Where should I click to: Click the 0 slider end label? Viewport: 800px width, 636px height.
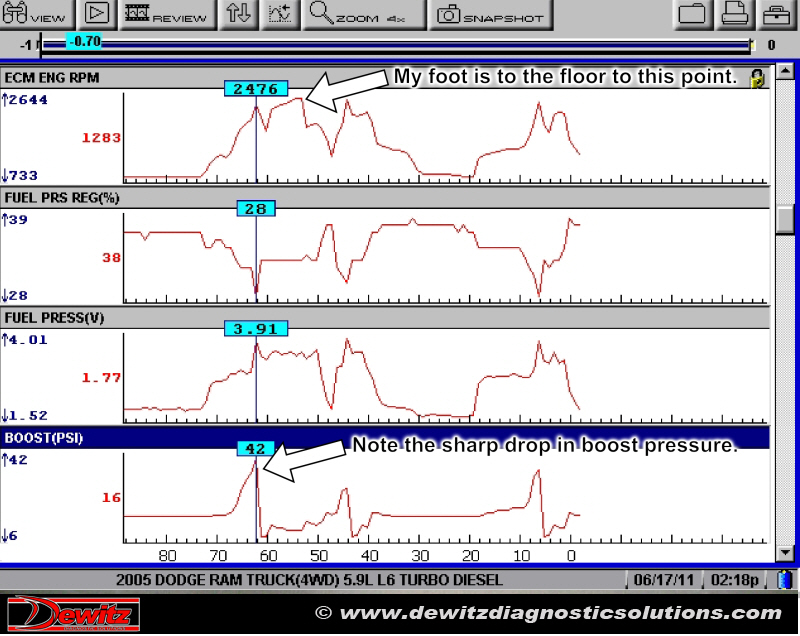771,45
